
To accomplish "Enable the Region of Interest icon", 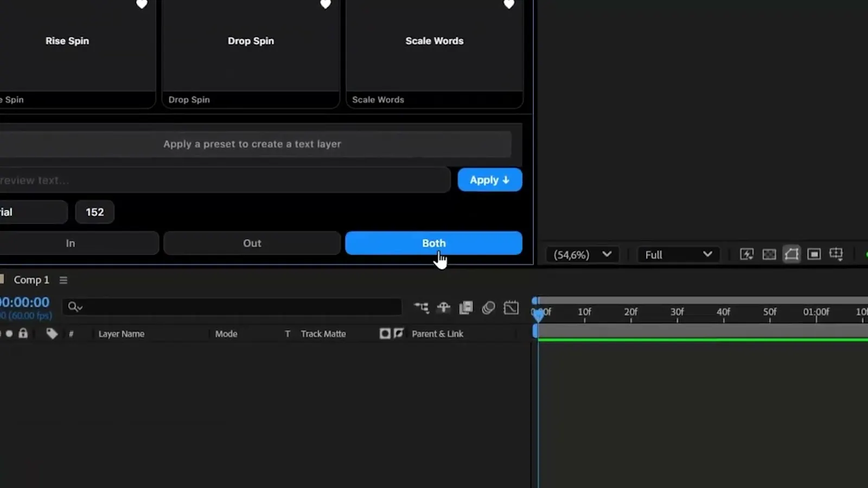I will point(814,254).
